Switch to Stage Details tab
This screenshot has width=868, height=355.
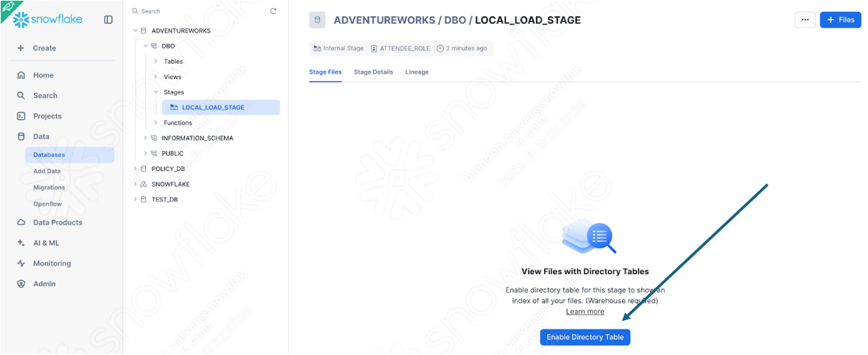point(373,72)
